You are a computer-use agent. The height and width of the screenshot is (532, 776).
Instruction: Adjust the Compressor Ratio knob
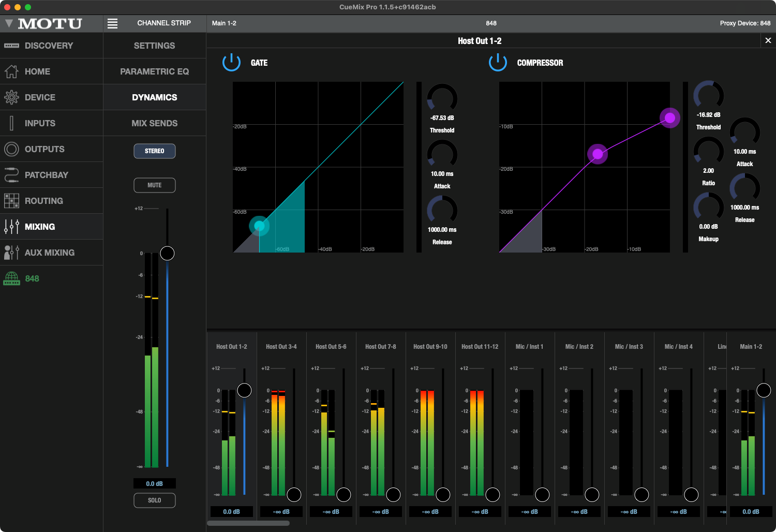coord(709,151)
